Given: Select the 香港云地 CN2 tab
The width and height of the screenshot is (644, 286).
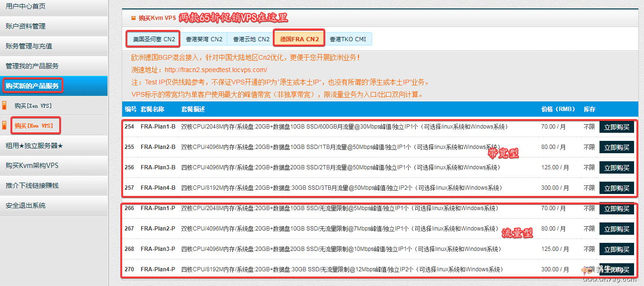Looking at the screenshot, I should click(251, 39).
